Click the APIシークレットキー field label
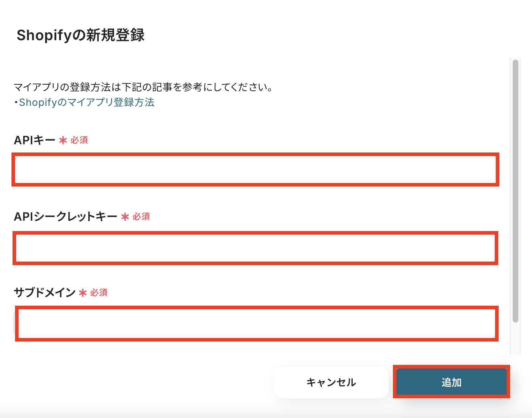The image size is (532, 418). pos(66,217)
